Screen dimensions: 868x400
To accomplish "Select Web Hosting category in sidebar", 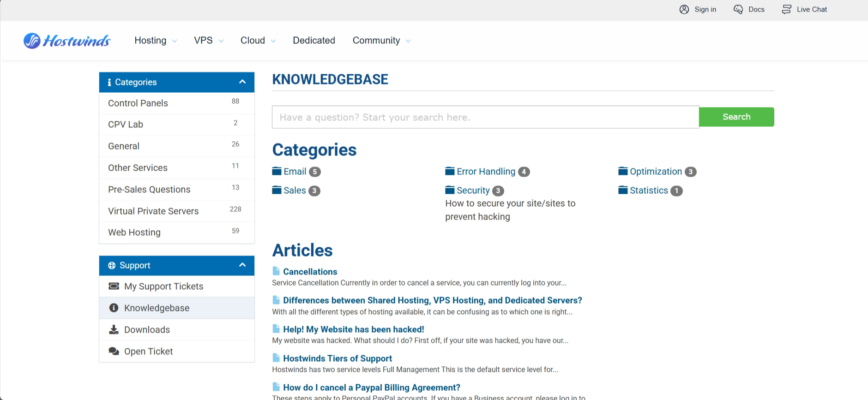I will click(x=177, y=233).
